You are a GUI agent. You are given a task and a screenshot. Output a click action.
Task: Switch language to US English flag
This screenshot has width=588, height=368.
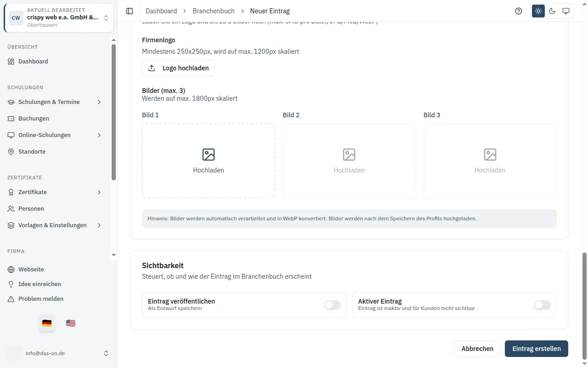pos(71,323)
